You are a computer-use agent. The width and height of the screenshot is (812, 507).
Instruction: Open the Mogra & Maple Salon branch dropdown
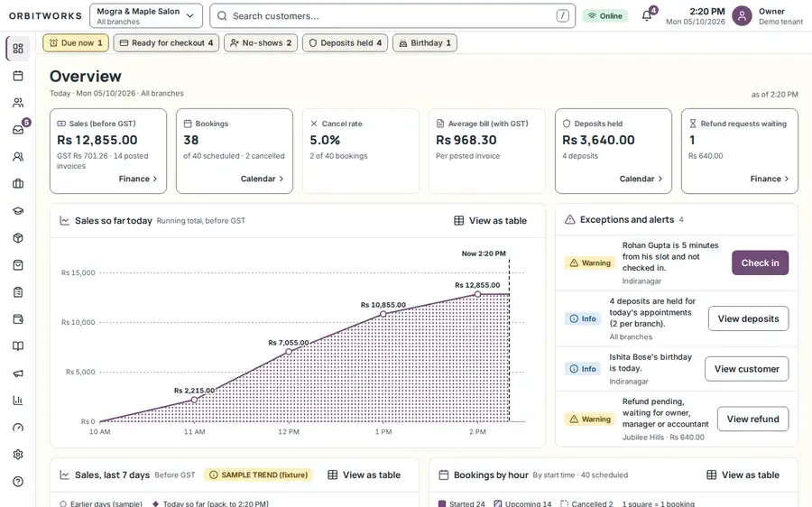pos(146,16)
